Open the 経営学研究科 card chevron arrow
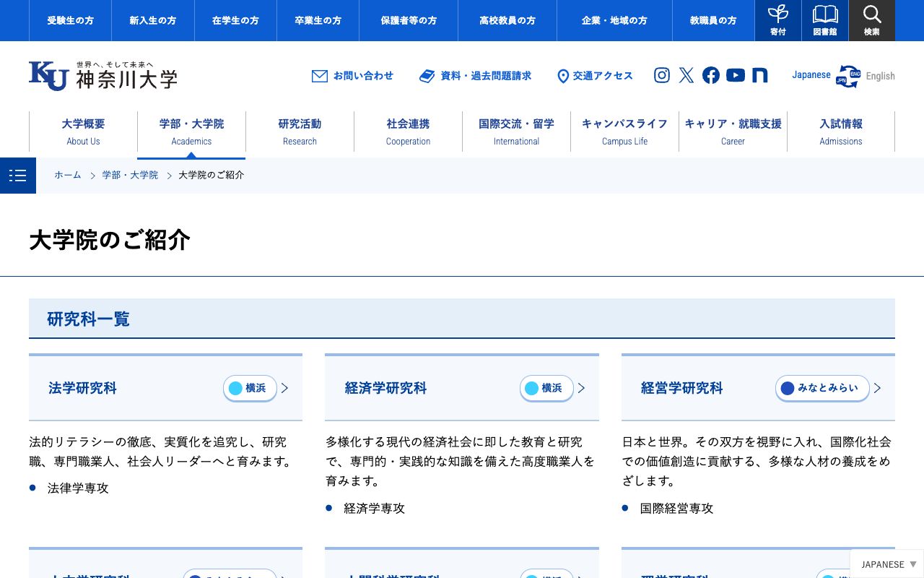 (x=876, y=388)
